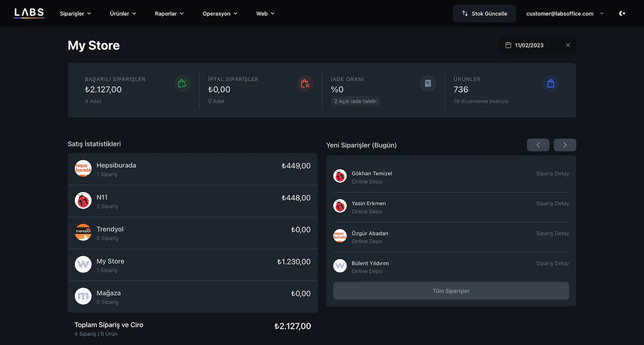Click the next arrow in Yeni Siparişler
644x345 pixels.
coord(565,145)
